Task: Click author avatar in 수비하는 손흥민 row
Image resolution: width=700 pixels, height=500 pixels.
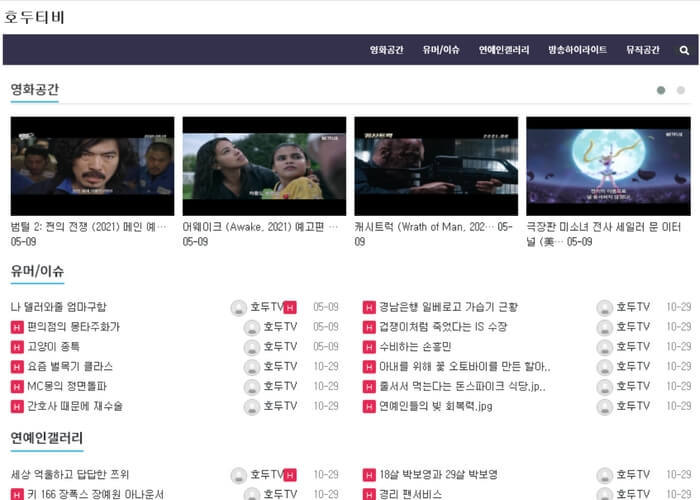Action: coord(605,347)
